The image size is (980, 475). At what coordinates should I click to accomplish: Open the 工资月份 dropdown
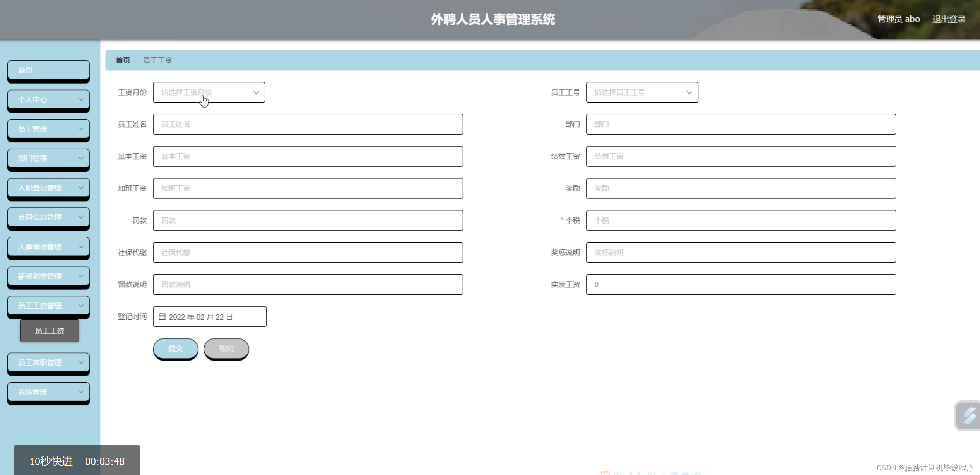coord(209,92)
